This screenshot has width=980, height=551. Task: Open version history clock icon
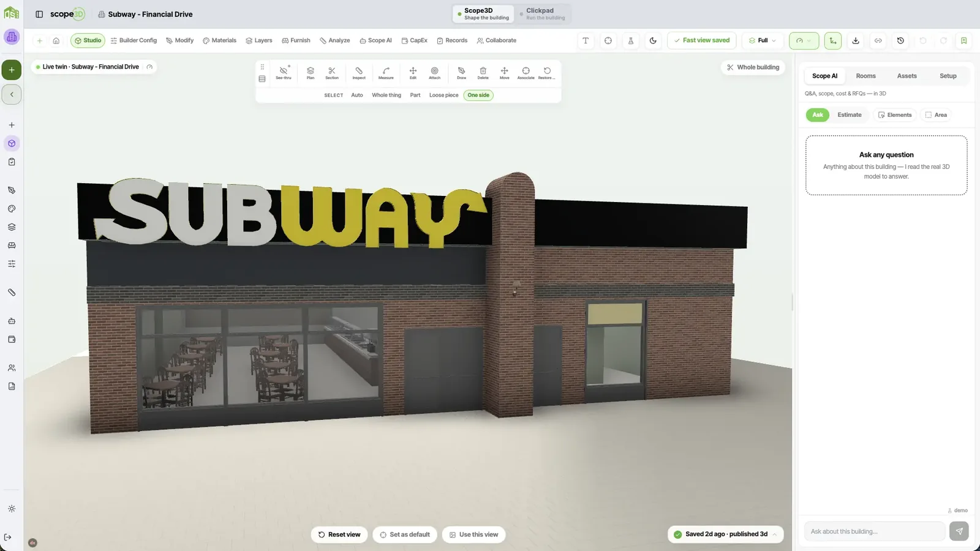point(900,40)
